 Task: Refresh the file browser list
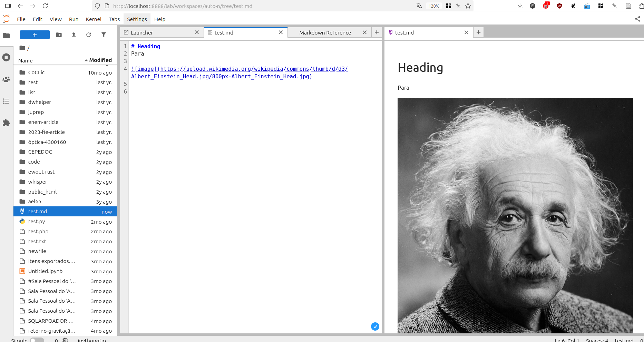coord(88,35)
